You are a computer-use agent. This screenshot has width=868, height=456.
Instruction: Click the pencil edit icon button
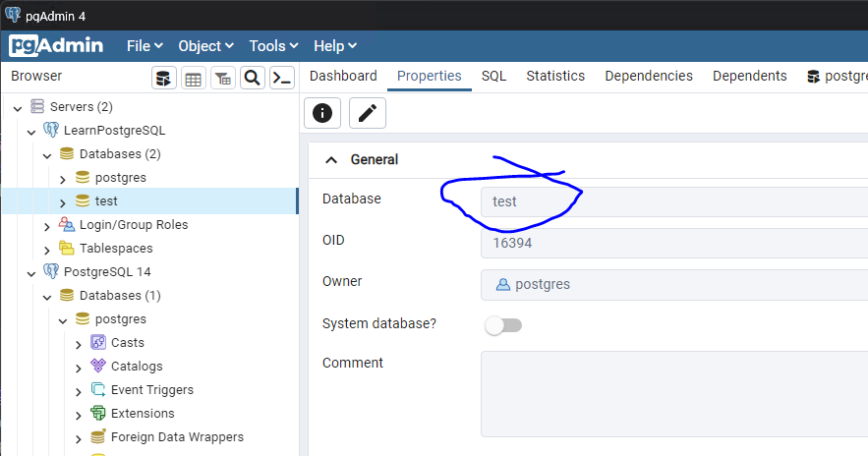(x=368, y=113)
